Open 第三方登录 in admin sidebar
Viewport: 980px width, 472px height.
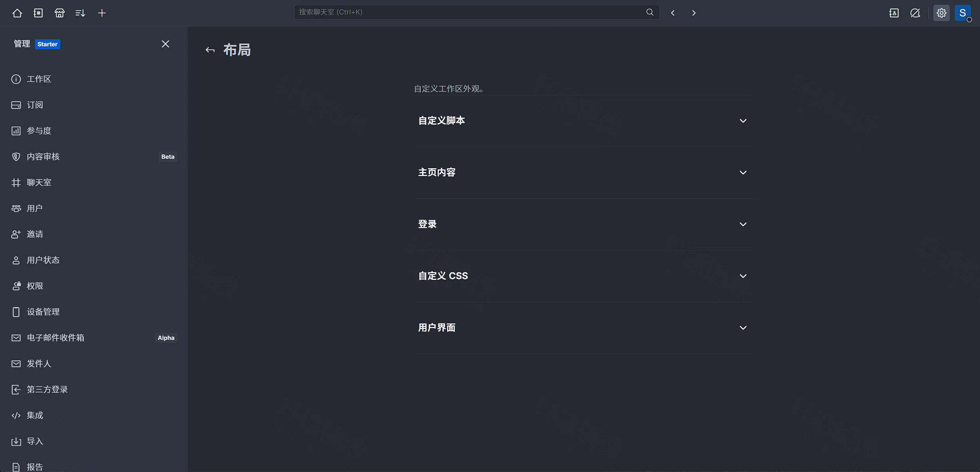[x=94, y=390]
